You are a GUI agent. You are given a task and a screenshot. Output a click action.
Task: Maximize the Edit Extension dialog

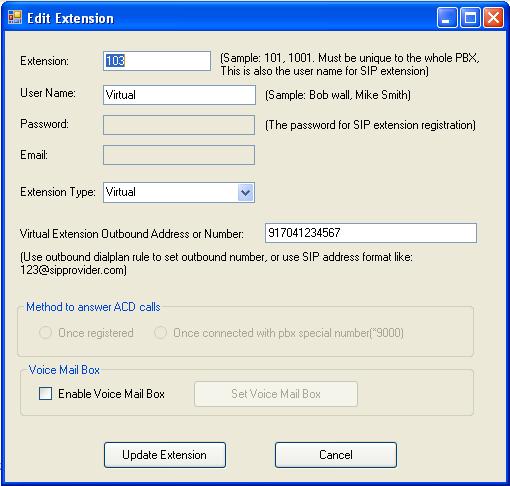470,17
